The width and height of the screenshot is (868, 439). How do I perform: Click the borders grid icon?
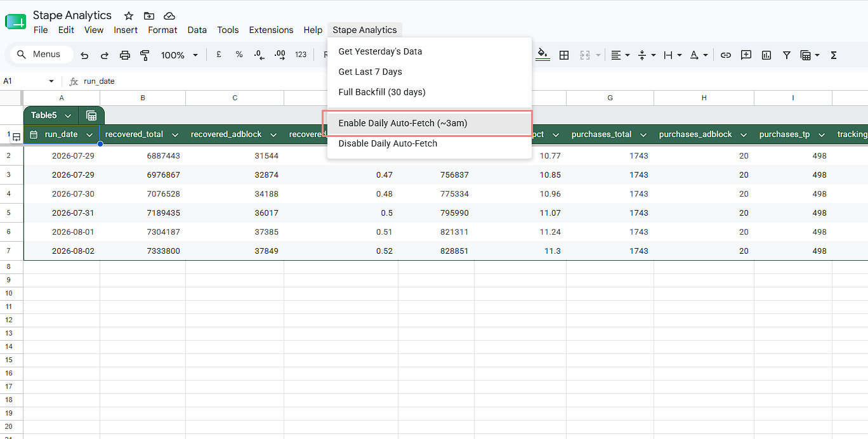(564, 55)
